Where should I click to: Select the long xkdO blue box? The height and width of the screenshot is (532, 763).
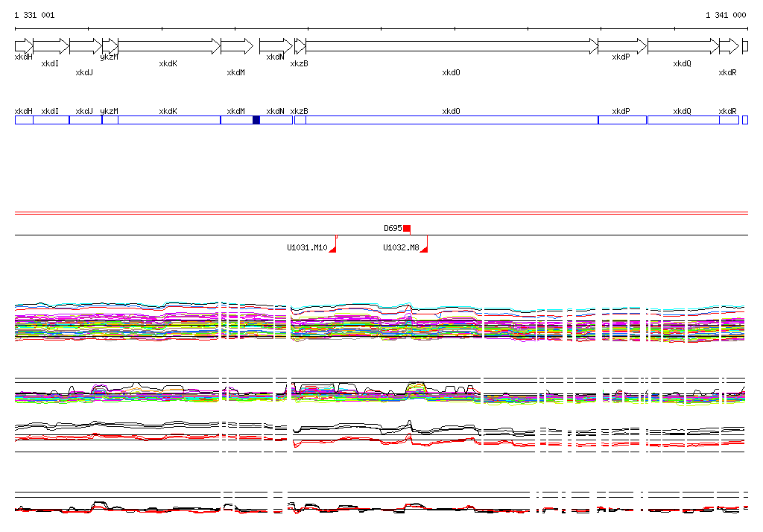pos(452,120)
